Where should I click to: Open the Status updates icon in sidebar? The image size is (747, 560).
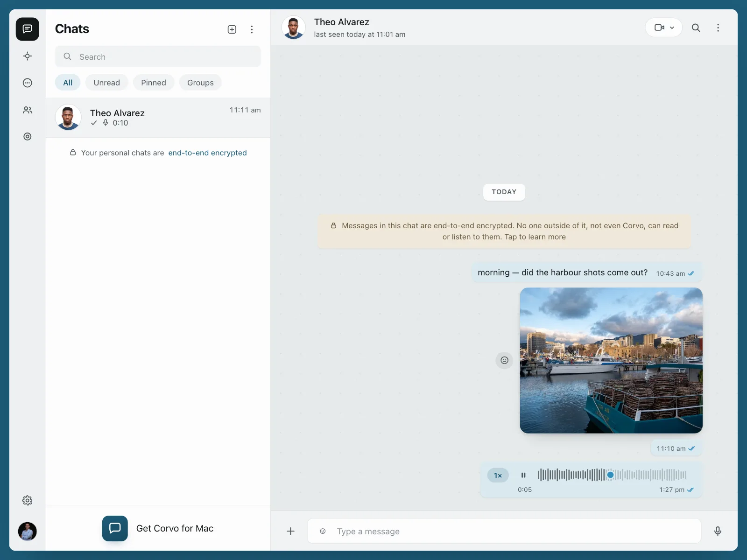[28, 56]
